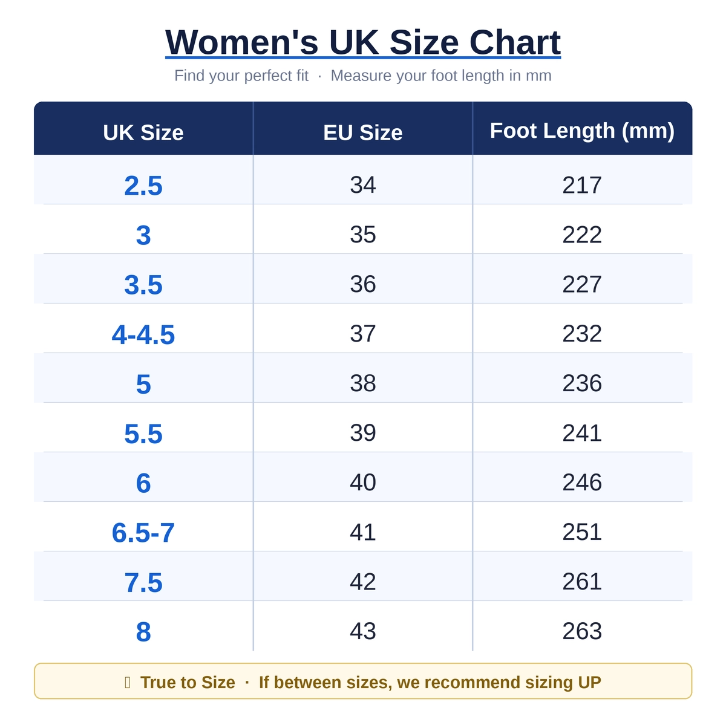Viewport: 726px width, 728px height.
Task: Click UK size 6.5-7 cell
Action: 143,527
